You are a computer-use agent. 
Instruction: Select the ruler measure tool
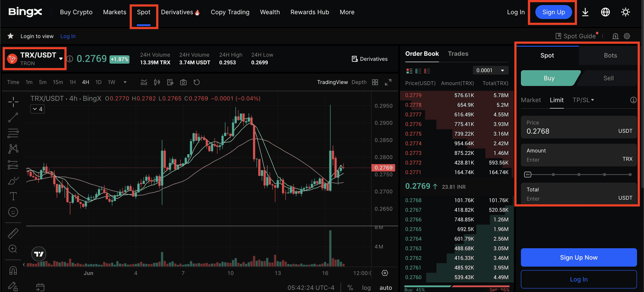13,233
